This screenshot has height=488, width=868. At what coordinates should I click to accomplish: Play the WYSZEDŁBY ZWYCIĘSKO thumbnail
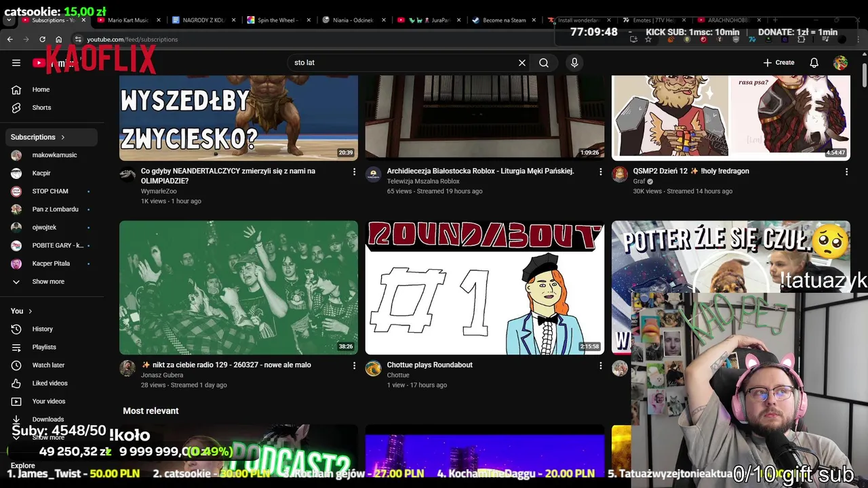(x=239, y=118)
